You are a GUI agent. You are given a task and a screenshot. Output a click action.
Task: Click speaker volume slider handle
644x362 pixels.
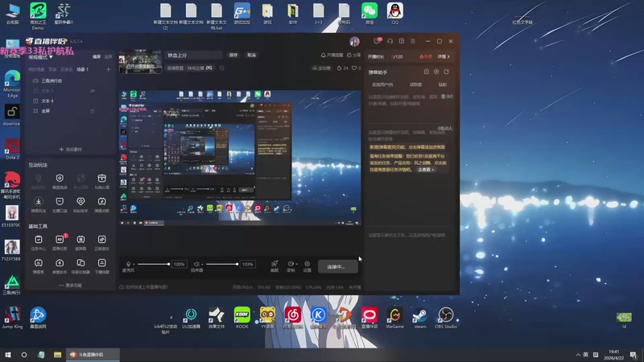click(237, 264)
